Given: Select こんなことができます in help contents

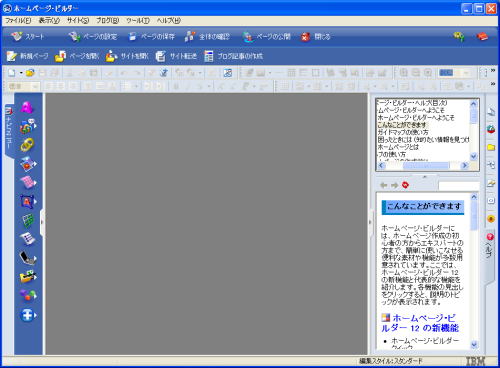Looking at the screenshot, I should 402,125.
